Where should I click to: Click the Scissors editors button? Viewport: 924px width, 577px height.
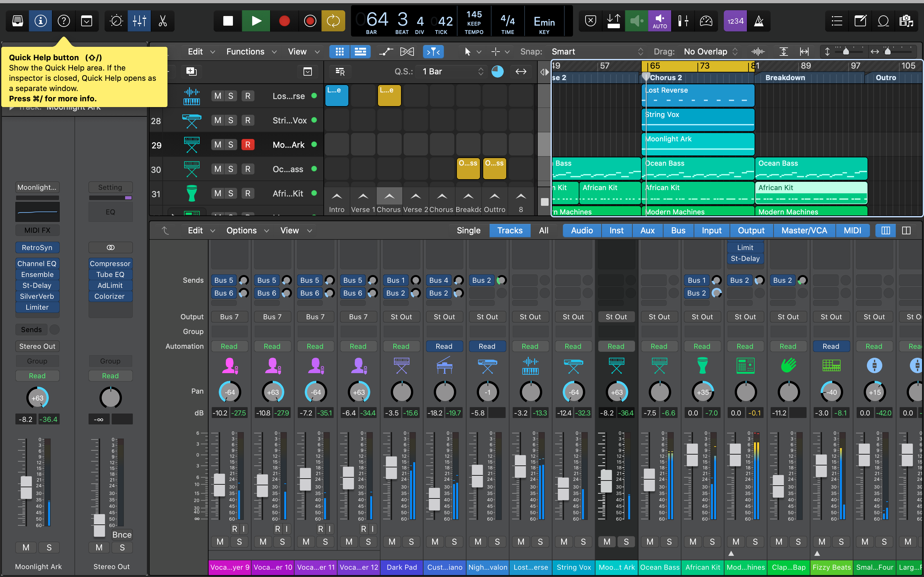163,21
